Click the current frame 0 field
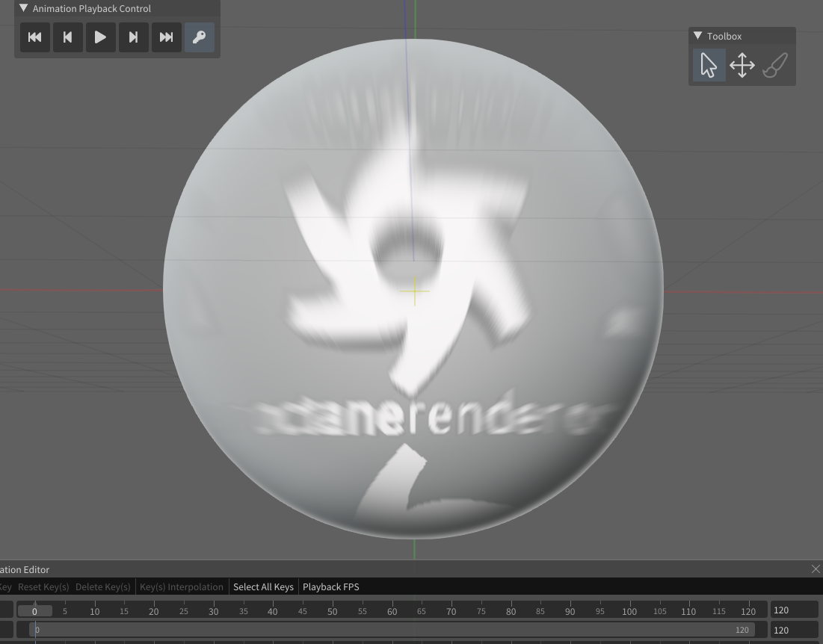Image resolution: width=823 pixels, height=644 pixels. [34, 611]
